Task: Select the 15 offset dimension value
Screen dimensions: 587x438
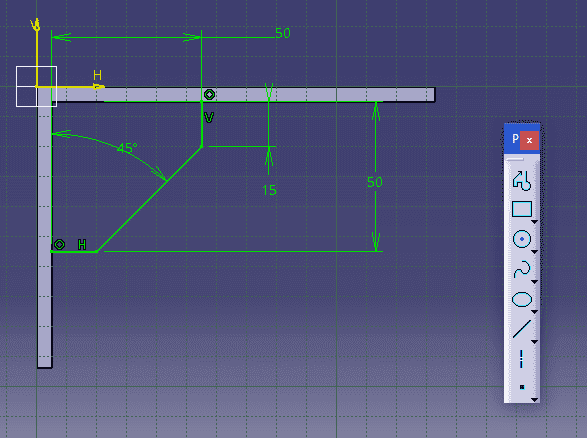Action: click(x=270, y=190)
